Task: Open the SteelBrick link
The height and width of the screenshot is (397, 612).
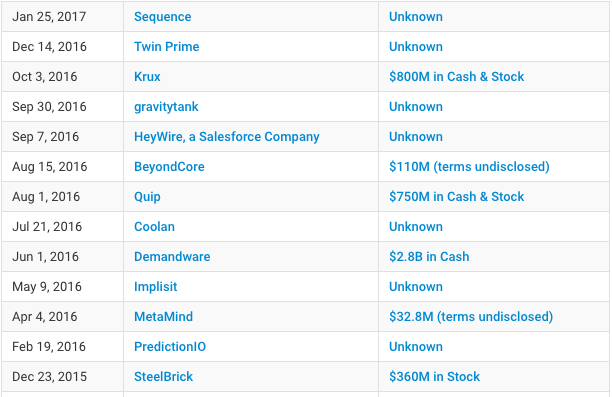Action: (x=163, y=377)
